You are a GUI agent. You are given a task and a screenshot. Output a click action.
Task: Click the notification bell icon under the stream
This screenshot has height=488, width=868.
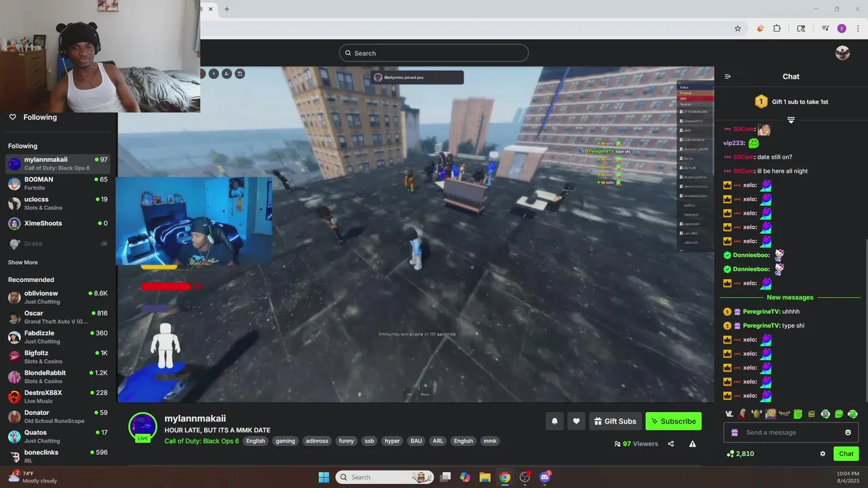(554, 421)
